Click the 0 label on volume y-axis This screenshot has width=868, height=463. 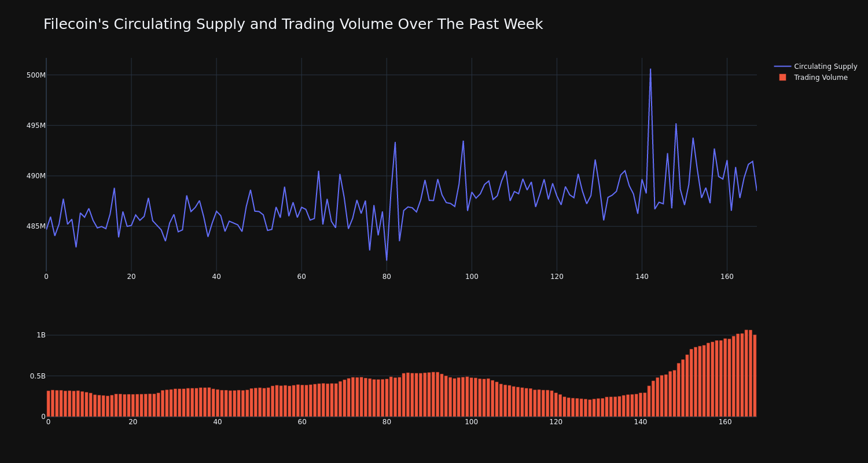pos(43,417)
